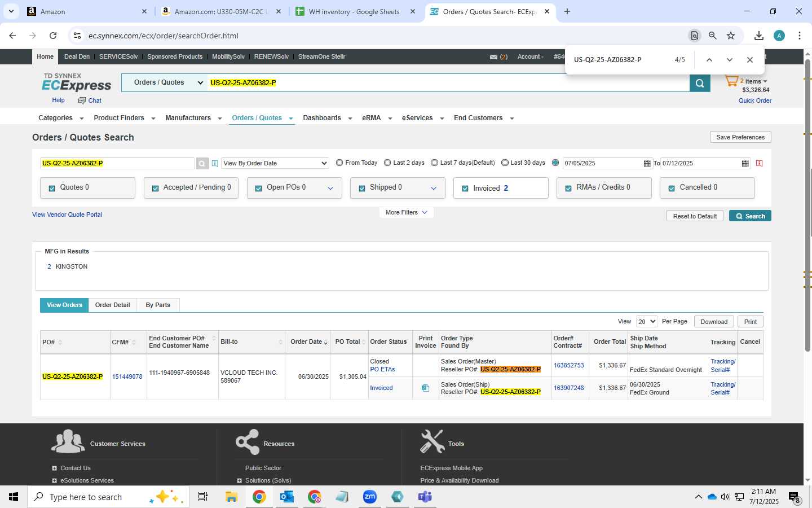Click the small search icon beside PO filter field
The image size is (812, 508).
[202, 164]
